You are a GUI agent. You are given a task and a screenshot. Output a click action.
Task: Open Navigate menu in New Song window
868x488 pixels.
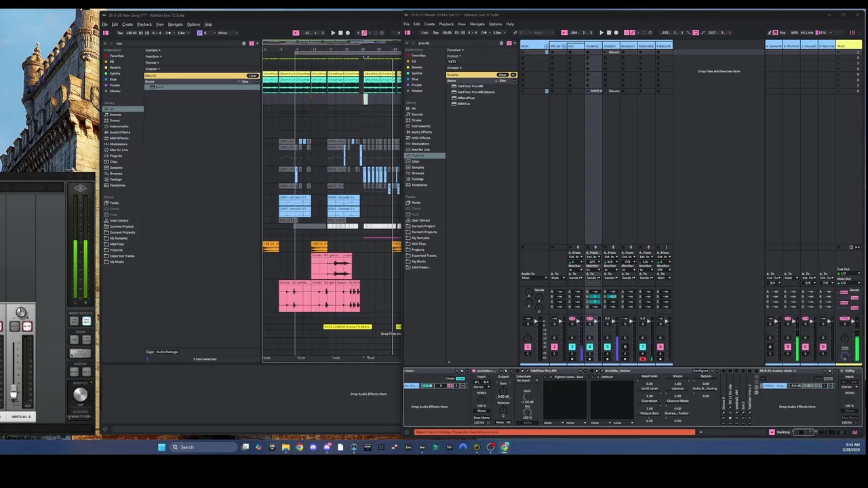pyautogui.click(x=176, y=24)
